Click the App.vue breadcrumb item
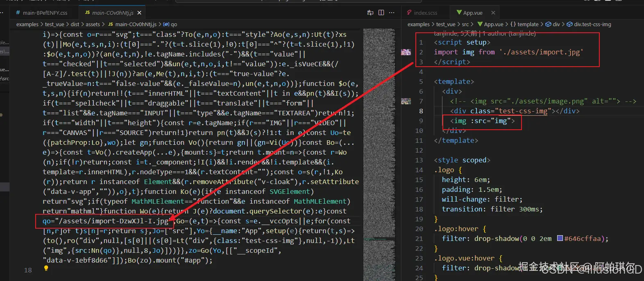This screenshot has width=644, height=281. pyautogui.click(x=490, y=24)
